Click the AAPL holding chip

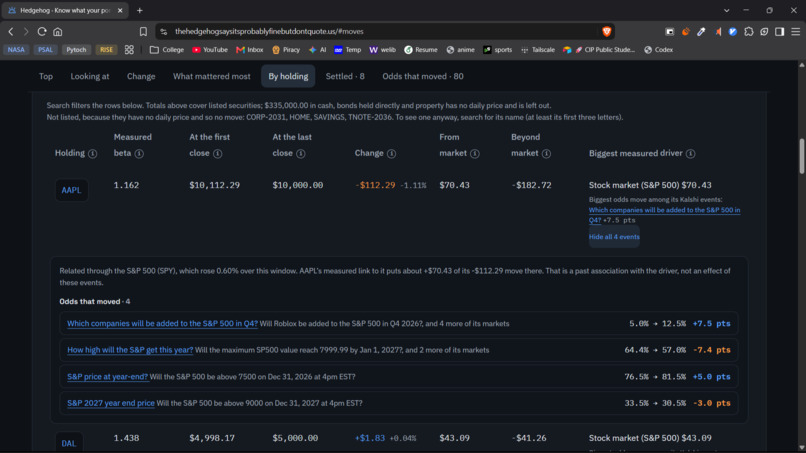point(71,190)
